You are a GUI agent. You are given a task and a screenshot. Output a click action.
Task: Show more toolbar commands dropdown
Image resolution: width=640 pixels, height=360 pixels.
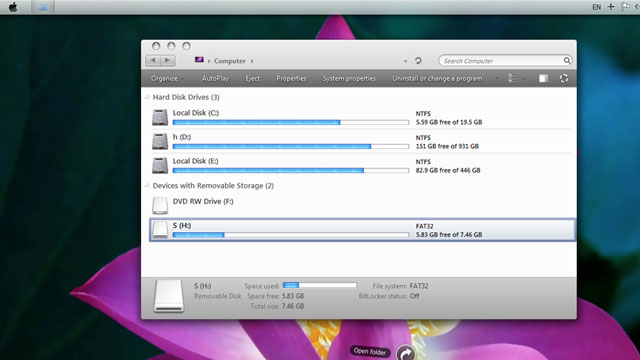(497, 78)
